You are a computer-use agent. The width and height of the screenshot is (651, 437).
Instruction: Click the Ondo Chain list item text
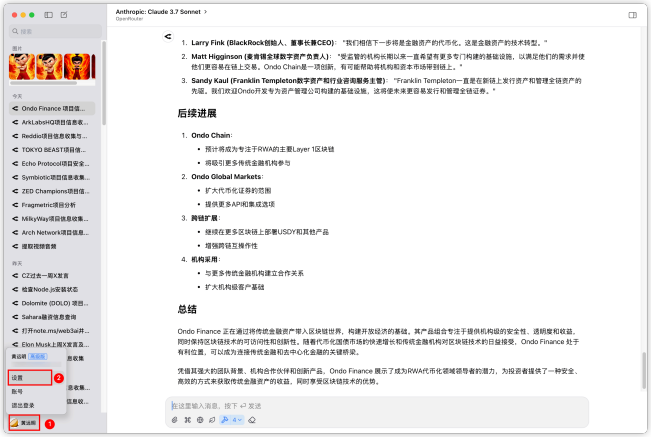[x=211, y=135]
